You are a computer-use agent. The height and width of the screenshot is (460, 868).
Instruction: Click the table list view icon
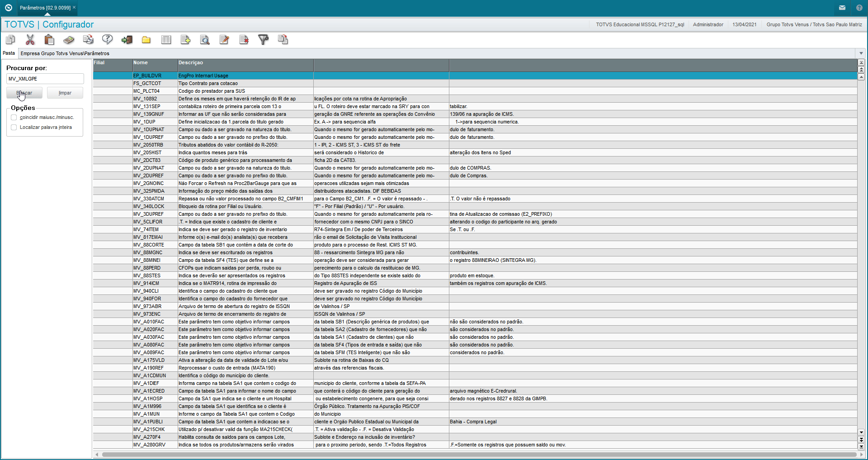(x=166, y=40)
